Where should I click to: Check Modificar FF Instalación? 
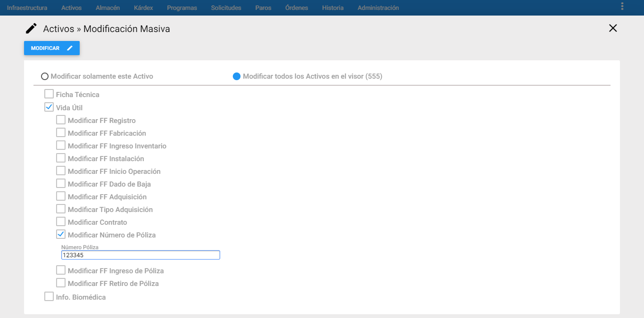tap(61, 158)
